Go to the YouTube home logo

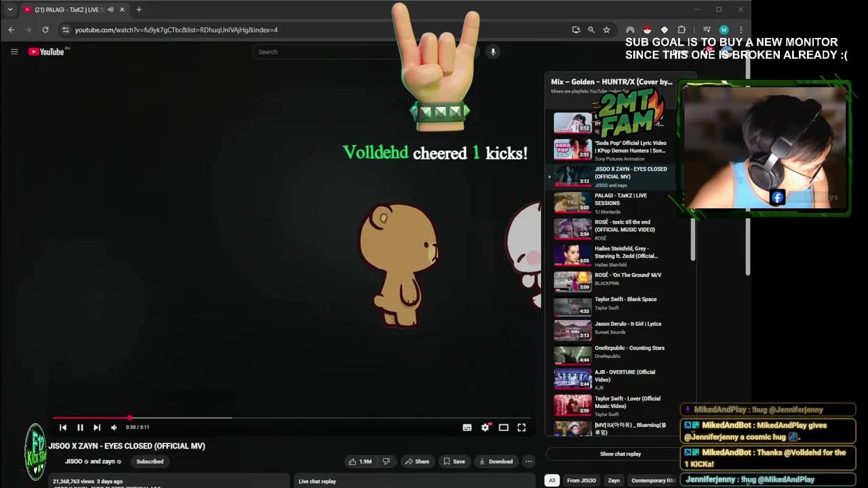coord(46,52)
